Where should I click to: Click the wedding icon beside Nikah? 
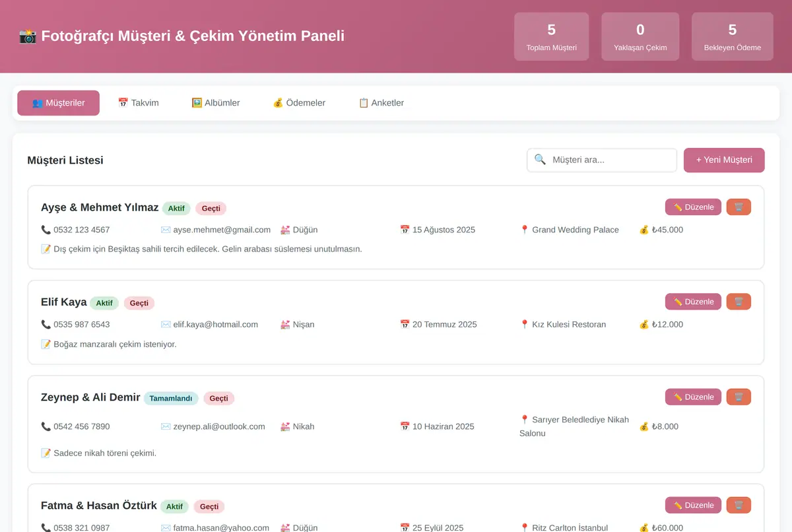pyautogui.click(x=285, y=426)
